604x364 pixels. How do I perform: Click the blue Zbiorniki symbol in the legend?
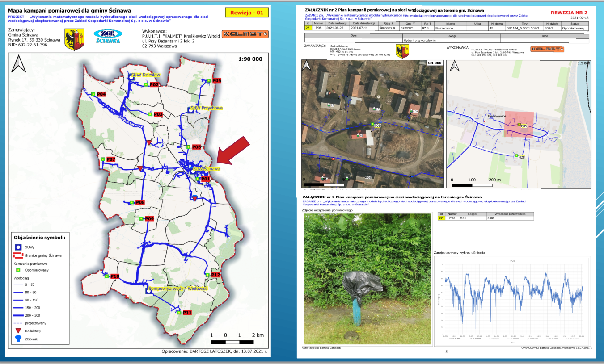pyautogui.click(x=18, y=339)
